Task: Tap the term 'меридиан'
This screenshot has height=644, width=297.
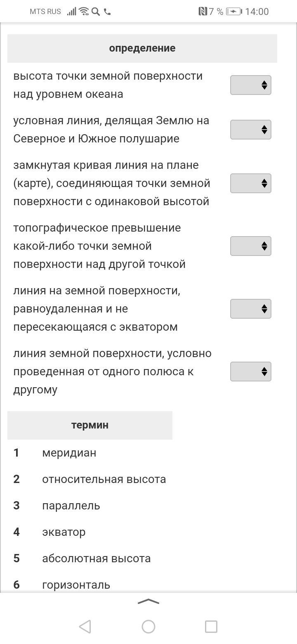Action: pyautogui.click(x=69, y=453)
